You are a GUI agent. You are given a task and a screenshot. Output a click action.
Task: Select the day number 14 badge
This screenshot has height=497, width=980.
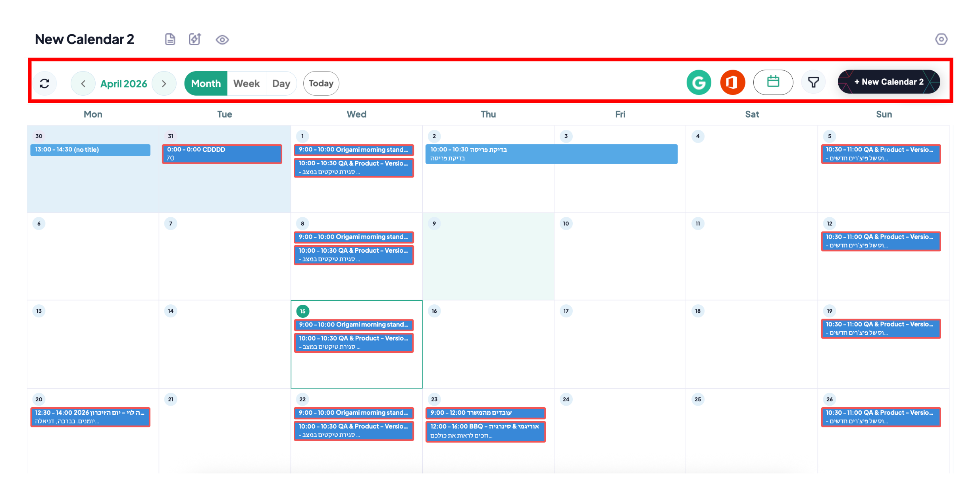pos(171,311)
